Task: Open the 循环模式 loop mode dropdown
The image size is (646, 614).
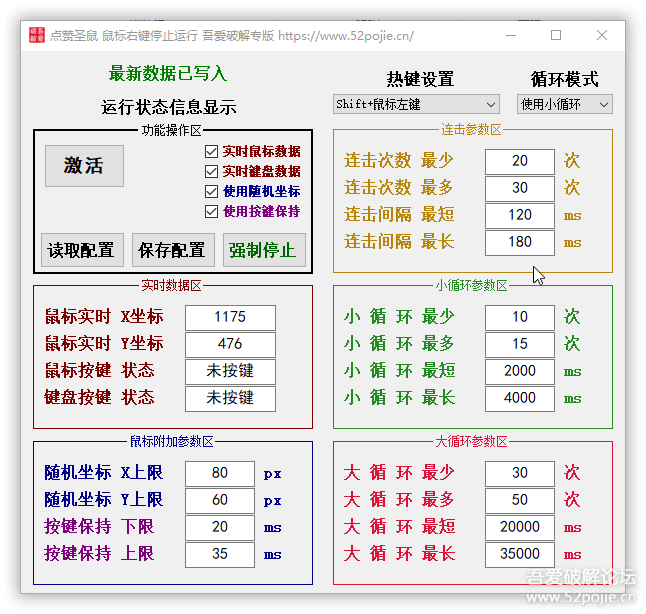Action: tap(564, 104)
